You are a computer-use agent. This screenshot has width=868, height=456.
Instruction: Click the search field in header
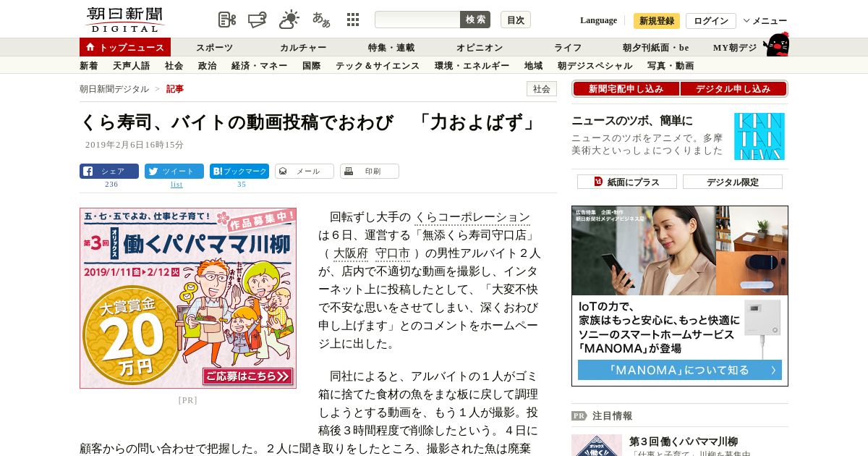[x=417, y=20]
